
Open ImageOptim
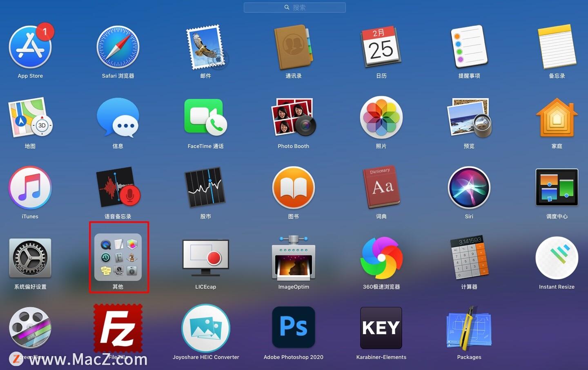(x=294, y=258)
